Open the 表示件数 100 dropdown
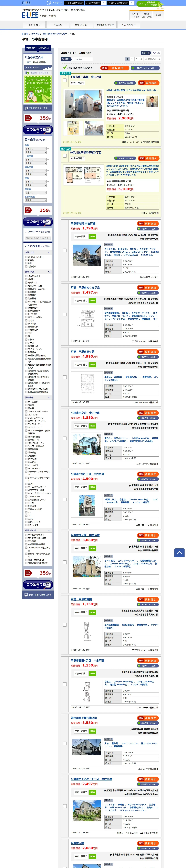The height and width of the screenshot is (868, 186). tap(156, 53)
